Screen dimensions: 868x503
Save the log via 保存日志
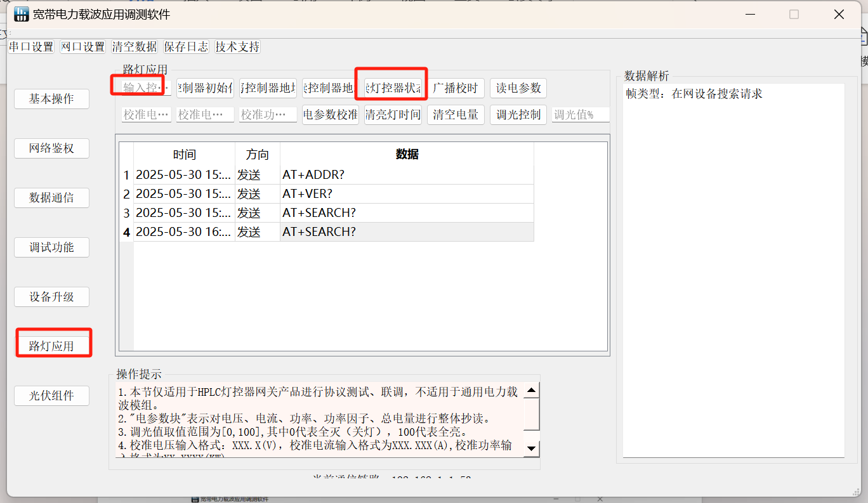point(185,46)
